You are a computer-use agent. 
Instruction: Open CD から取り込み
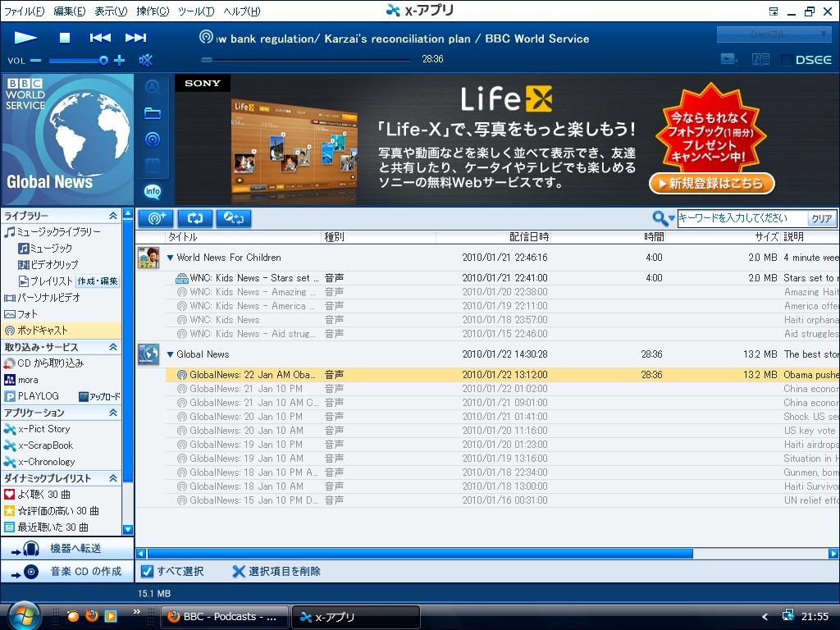[44, 363]
